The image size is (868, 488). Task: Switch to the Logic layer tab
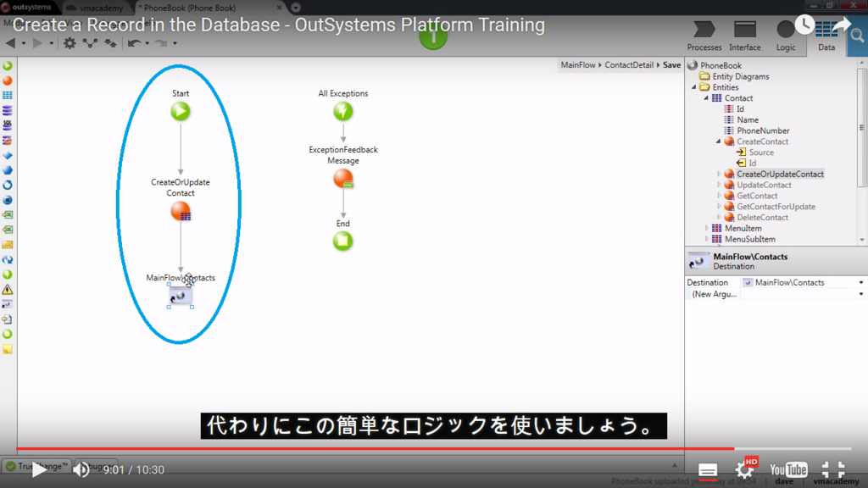point(786,36)
